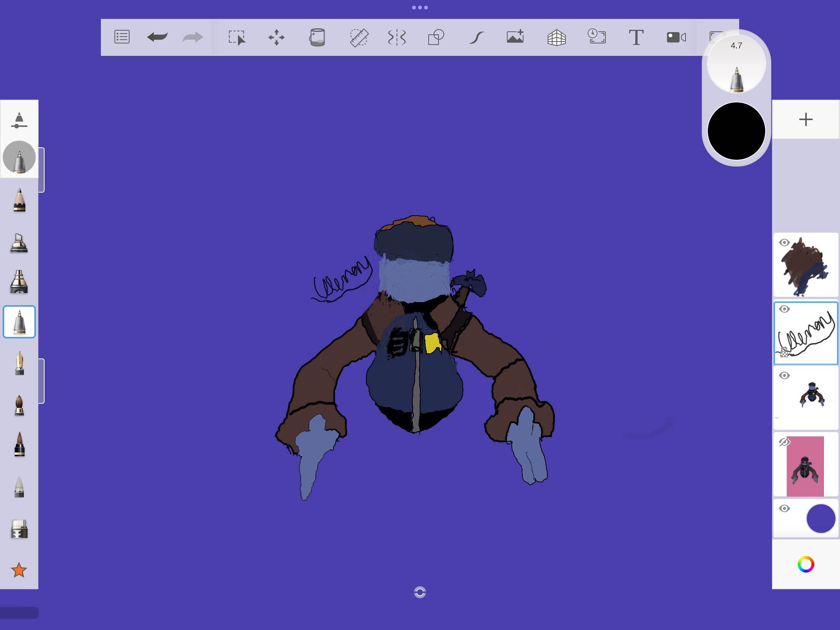Viewport: 840px width, 630px height.
Task: Select the black ink brush
Action: coord(19,444)
